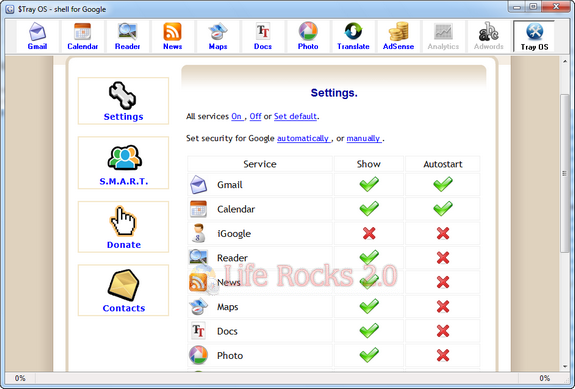The width and height of the screenshot is (575, 389).
Task: Open the AdSense coins icon
Action: [x=398, y=36]
